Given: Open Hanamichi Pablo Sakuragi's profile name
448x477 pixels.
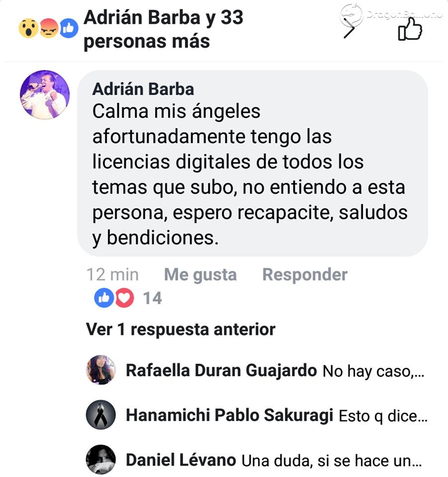Looking at the screenshot, I should (x=230, y=415).
